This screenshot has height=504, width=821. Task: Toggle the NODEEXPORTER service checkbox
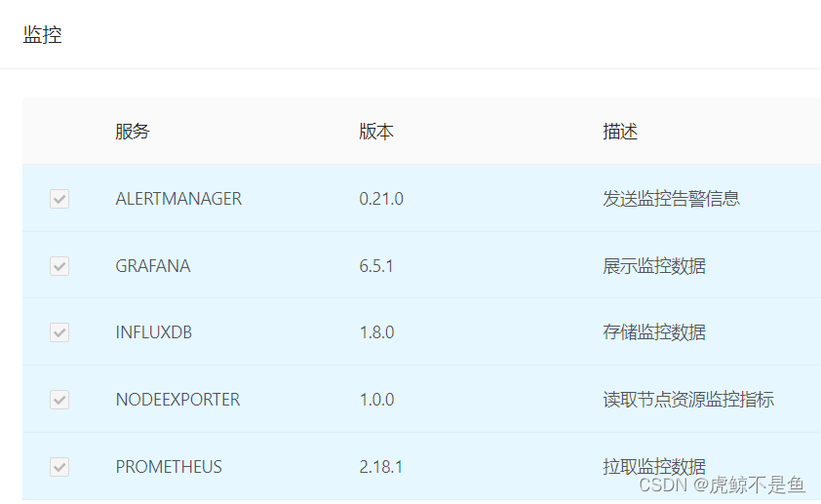pyautogui.click(x=59, y=400)
